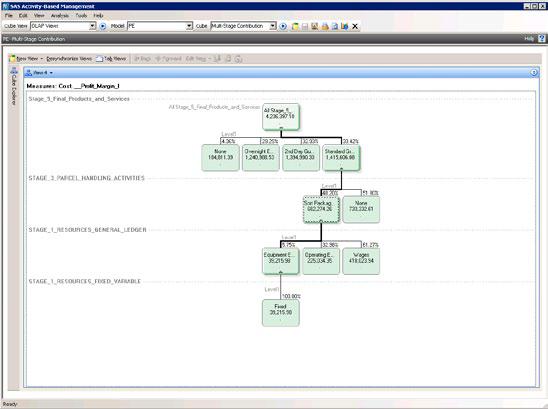Open the Tools menu
This screenshot has width=548, height=409.
pos(81,16)
